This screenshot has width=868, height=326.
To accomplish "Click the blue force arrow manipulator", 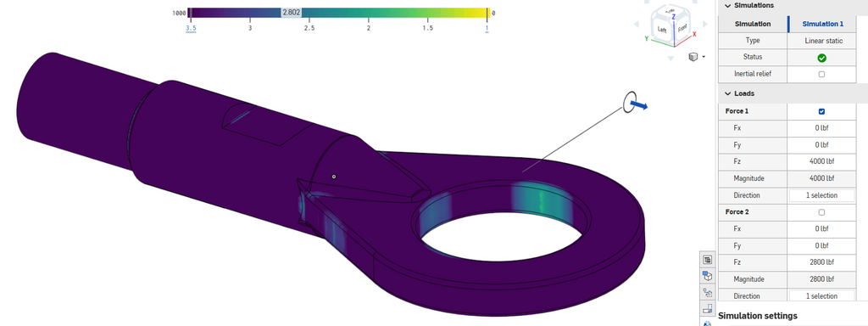I will (640, 104).
